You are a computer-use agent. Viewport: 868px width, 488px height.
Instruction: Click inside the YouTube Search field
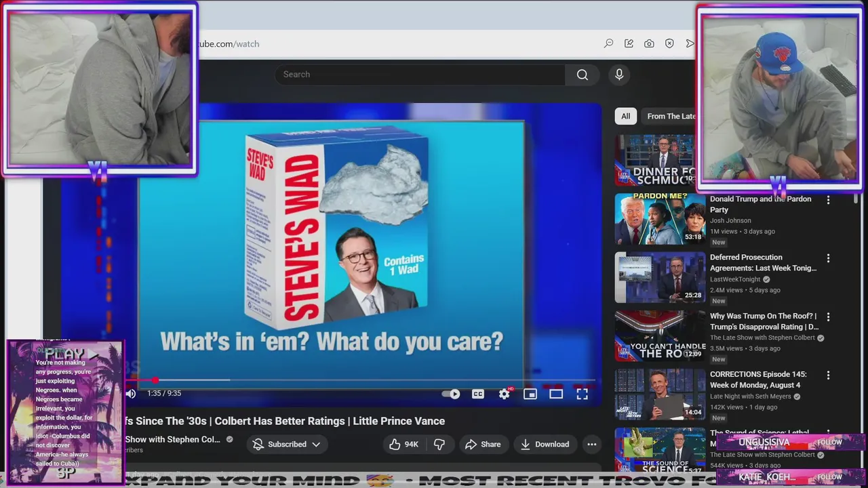coord(420,75)
